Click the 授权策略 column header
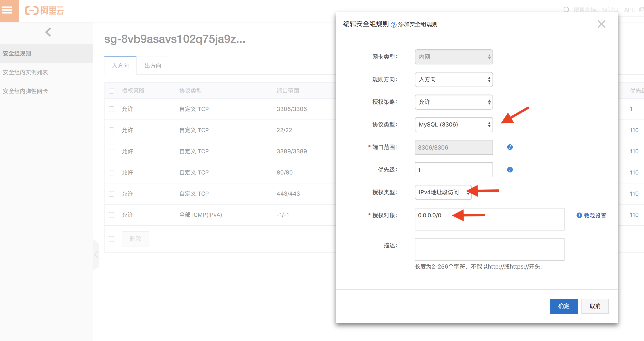This screenshot has height=341, width=644. (x=133, y=91)
